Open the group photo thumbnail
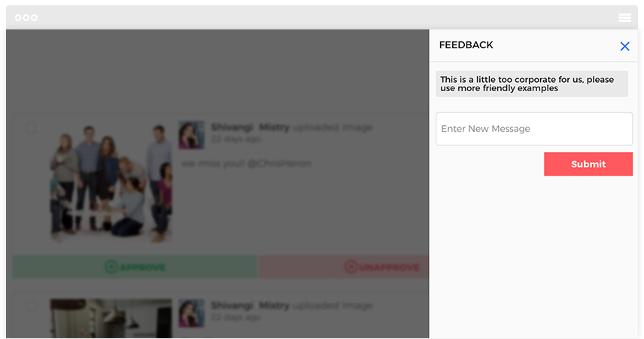This screenshot has width=644, height=339. pyautogui.click(x=111, y=182)
